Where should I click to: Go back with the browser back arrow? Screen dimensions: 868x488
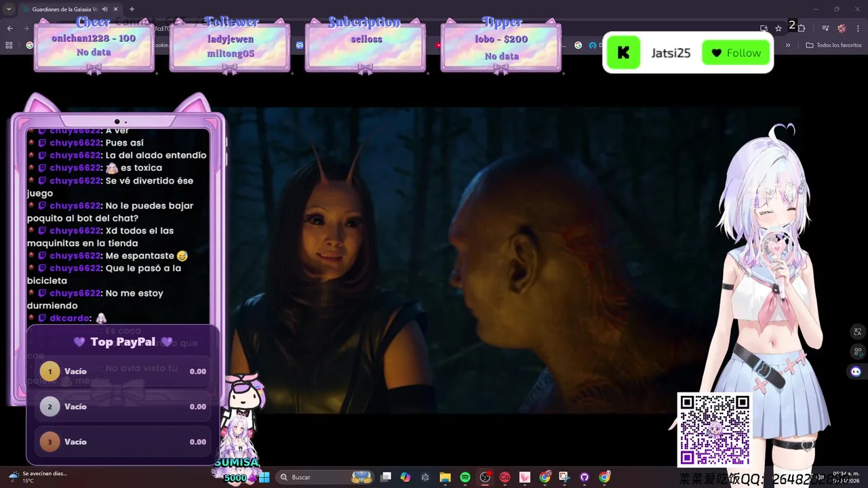[x=9, y=28]
